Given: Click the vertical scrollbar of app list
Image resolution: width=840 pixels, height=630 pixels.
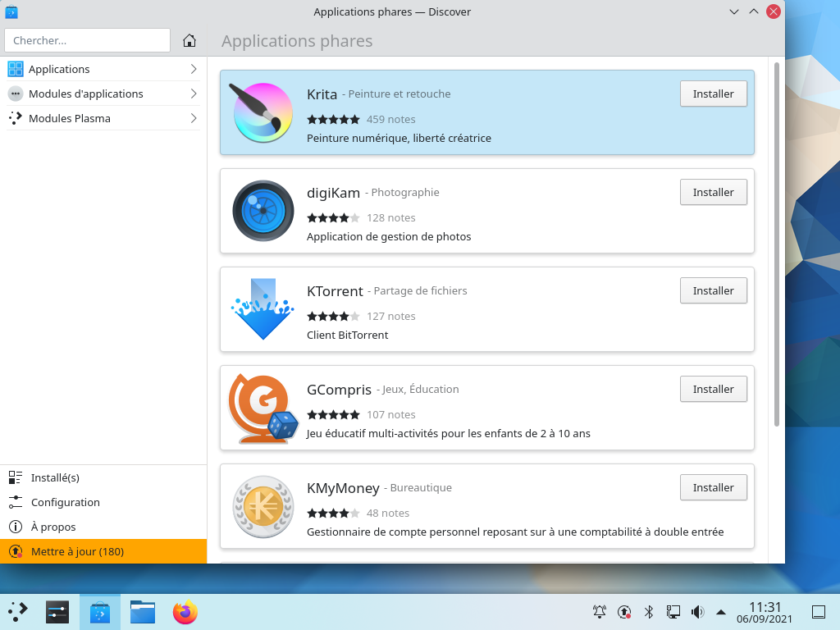Looking at the screenshot, I should click(x=777, y=244).
